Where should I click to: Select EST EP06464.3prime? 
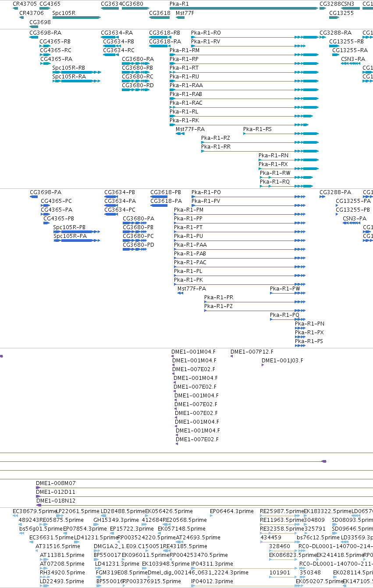tap(232, 511)
